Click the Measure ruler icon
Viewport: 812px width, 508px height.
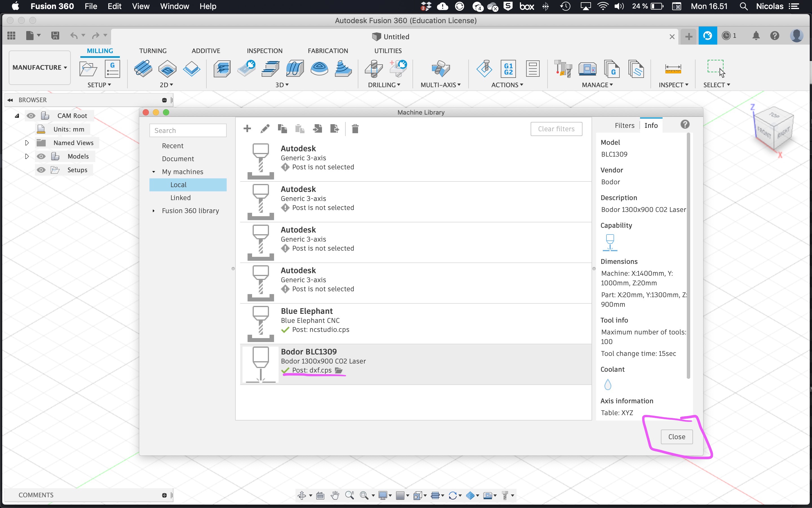(x=673, y=69)
